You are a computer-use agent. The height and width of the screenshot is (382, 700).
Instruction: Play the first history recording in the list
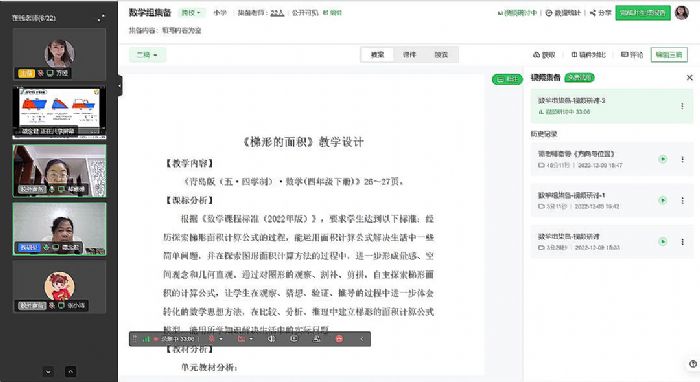click(663, 159)
